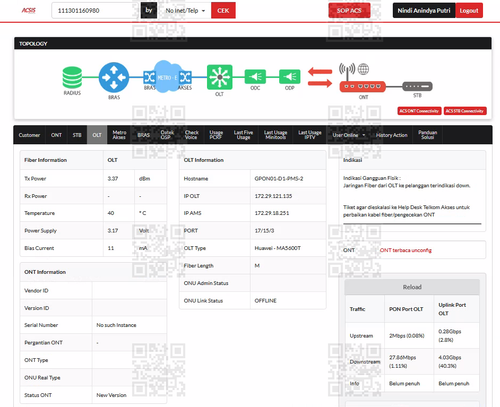Click the number search input field
The height and width of the screenshot is (407, 500).
coord(96,10)
